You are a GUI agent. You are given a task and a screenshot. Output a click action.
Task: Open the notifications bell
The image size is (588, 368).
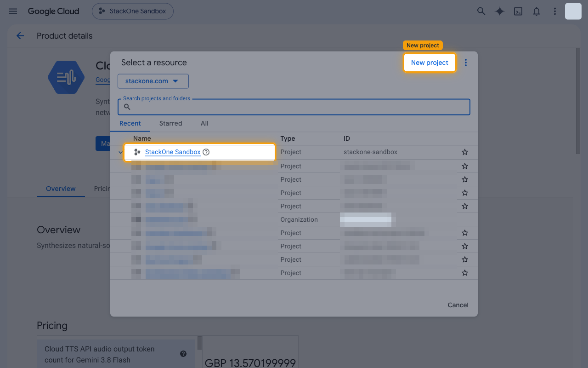(x=536, y=11)
